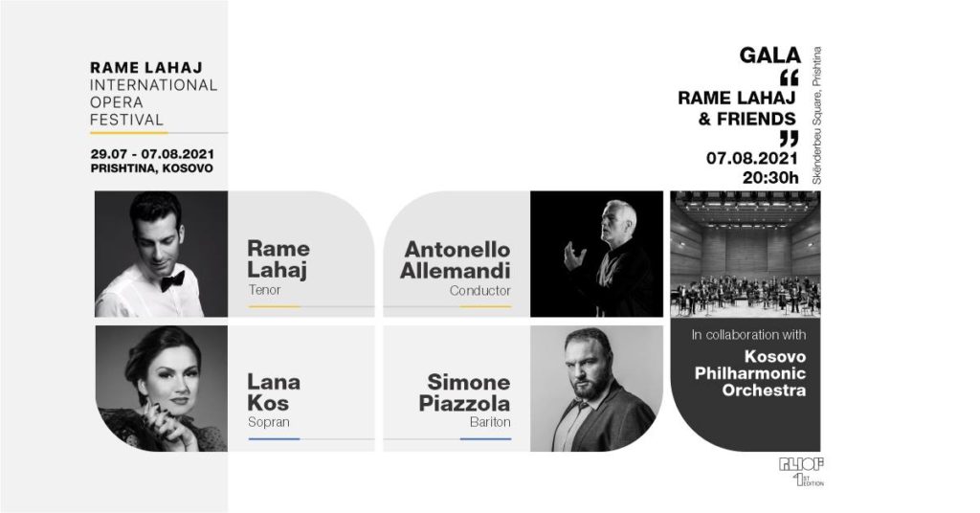This screenshot has height=513, width=980.
Task: Select Lana Kos's portrait photo
Action: click(161, 388)
